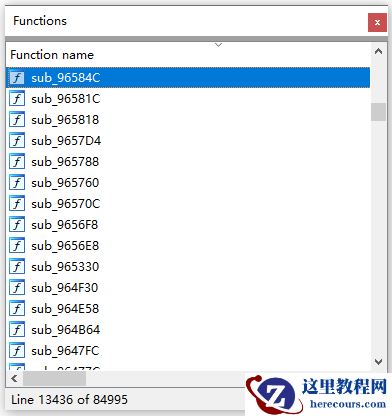Select the sub_96570C function entry

click(188, 204)
